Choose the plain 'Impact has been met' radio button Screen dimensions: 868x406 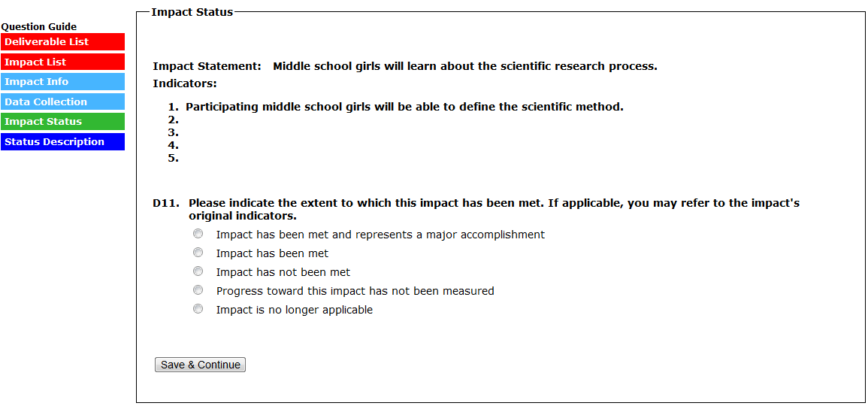(x=198, y=253)
